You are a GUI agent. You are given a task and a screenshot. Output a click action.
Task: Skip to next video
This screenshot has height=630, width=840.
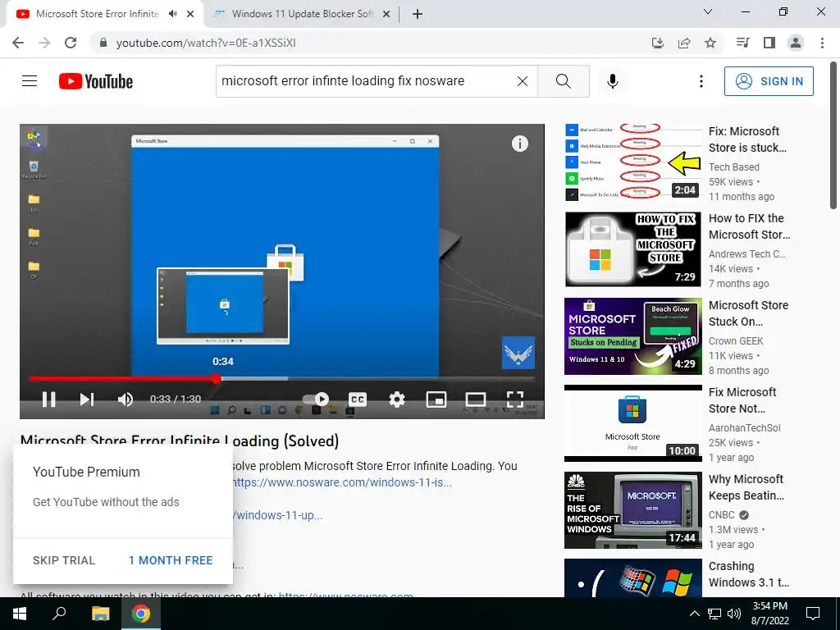(x=87, y=399)
